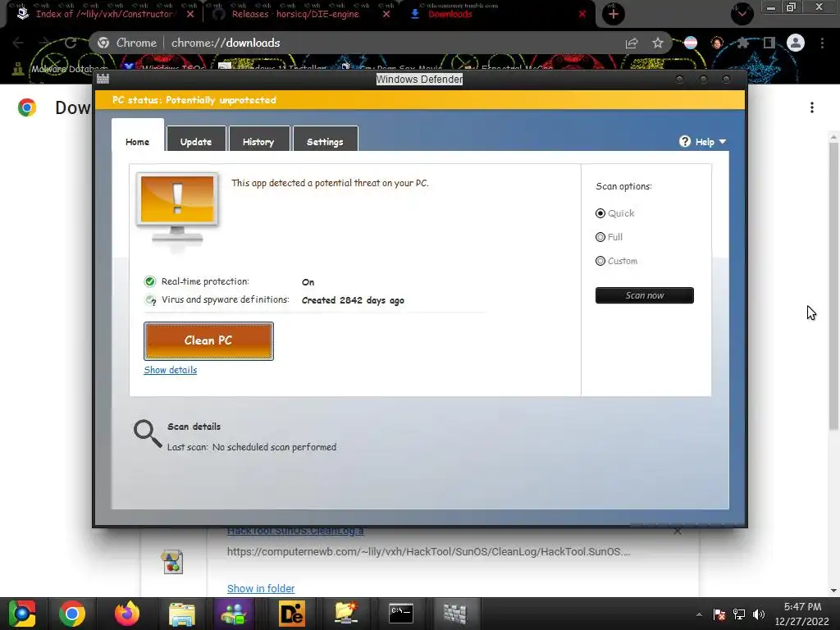Click Show in folder link in Downloads

(x=261, y=588)
